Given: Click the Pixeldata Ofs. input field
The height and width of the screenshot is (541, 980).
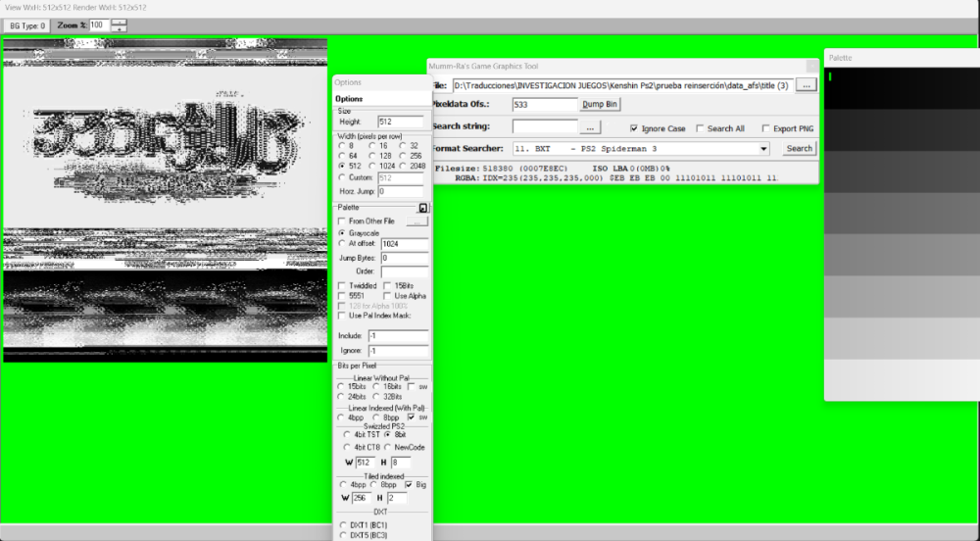Looking at the screenshot, I should click(x=544, y=104).
